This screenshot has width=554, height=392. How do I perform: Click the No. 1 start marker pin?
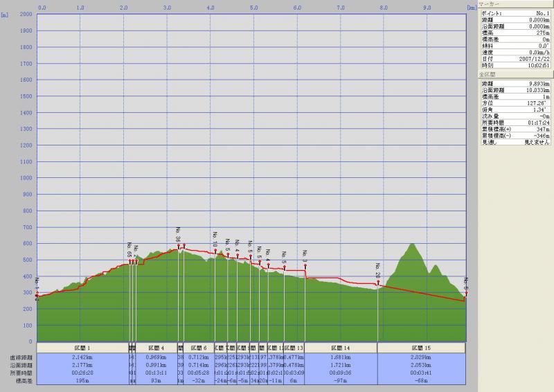pyautogui.click(x=37, y=294)
